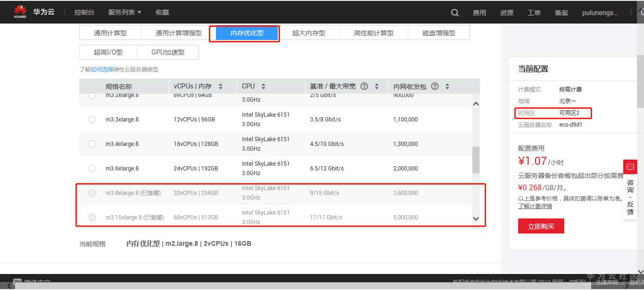Switch to GPU加速型 tab
This screenshot has height=290, width=644.
[168, 52]
